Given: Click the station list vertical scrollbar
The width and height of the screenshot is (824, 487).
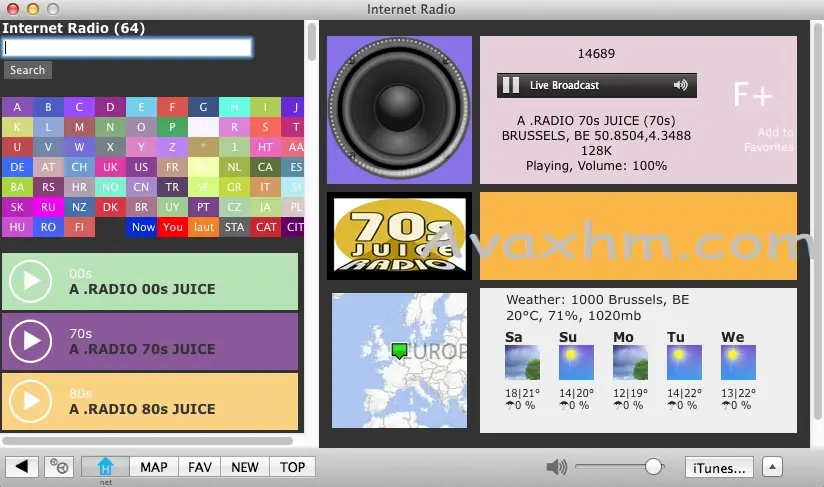Looking at the screenshot, I should pos(312,41).
